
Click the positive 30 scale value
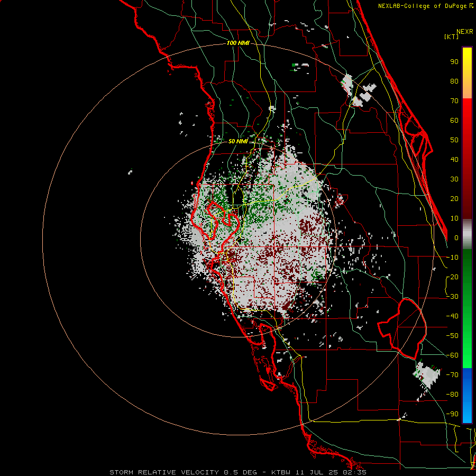click(454, 179)
